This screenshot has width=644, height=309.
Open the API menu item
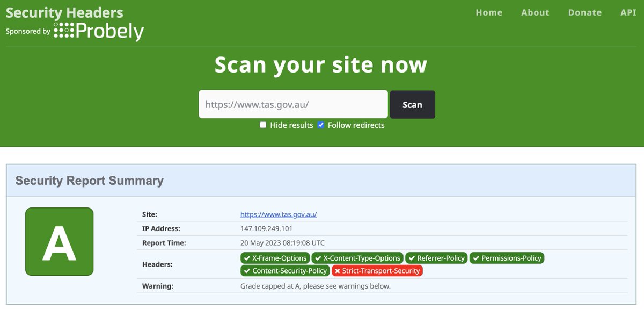pos(628,12)
